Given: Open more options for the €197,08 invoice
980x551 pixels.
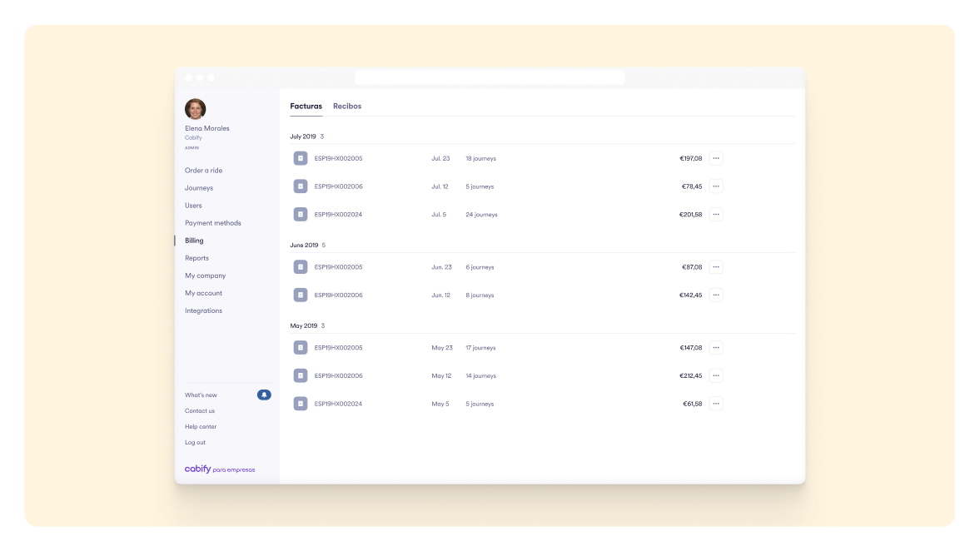Looking at the screenshot, I should click(x=716, y=158).
